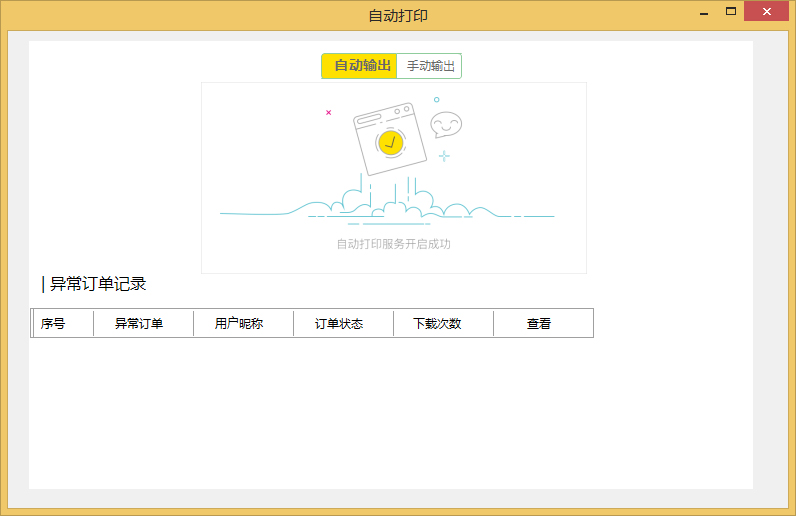Click the 异常订单记录 section heading

[x=97, y=284]
